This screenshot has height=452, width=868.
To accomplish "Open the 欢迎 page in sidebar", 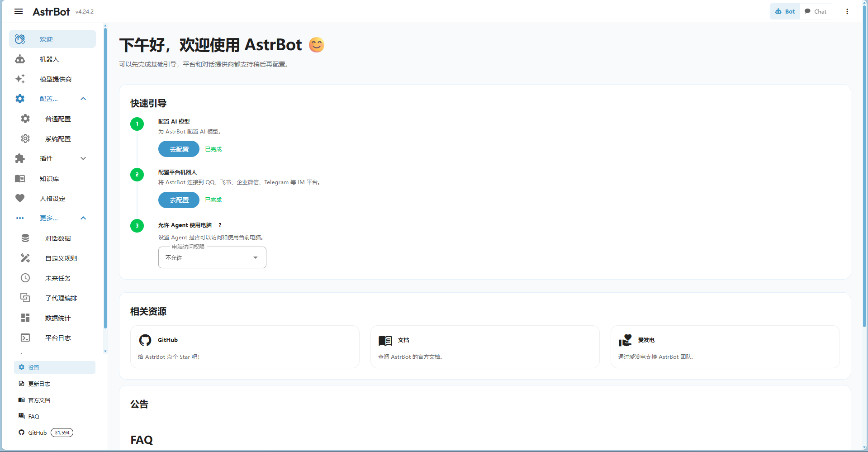I will 52,39.
